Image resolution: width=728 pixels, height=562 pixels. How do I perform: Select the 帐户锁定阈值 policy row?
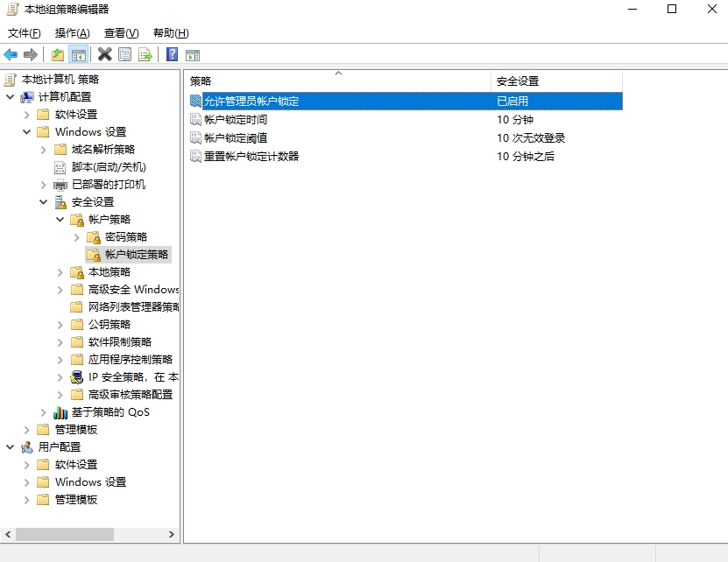point(235,138)
